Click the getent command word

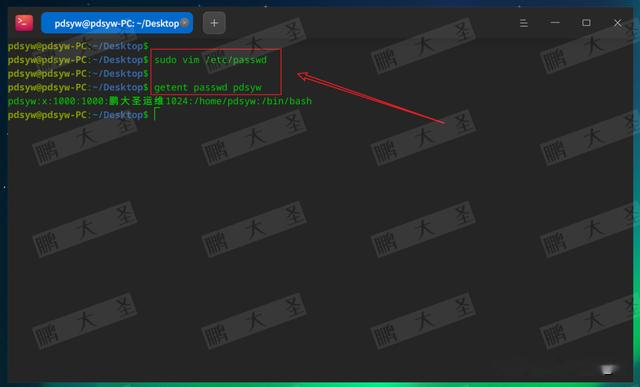pos(171,87)
